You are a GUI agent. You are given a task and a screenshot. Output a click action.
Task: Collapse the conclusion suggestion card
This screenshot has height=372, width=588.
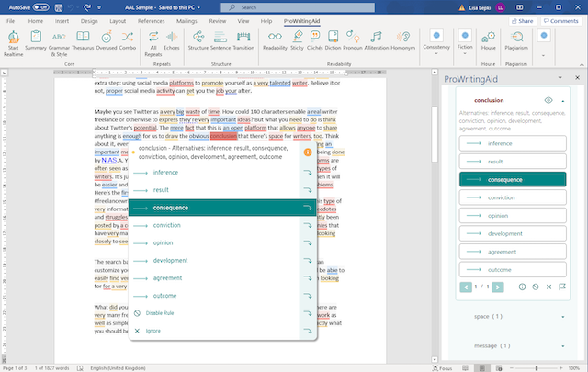click(x=563, y=101)
